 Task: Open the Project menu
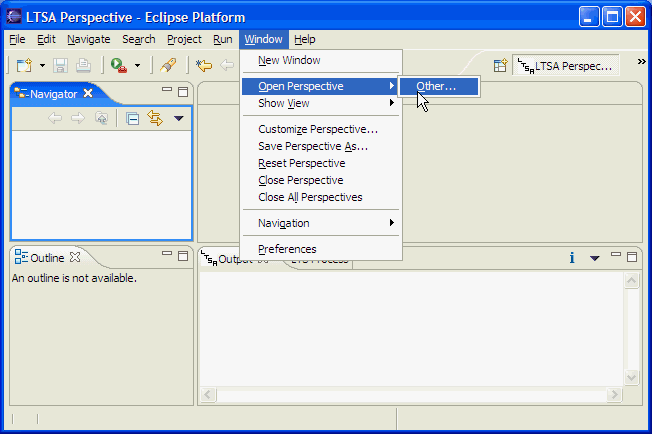point(184,39)
